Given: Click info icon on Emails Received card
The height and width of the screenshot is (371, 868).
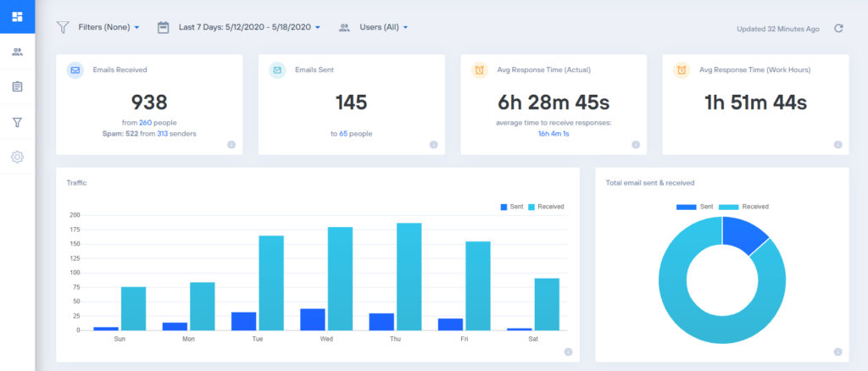Looking at the screenshot, I should tap(231, 144).
